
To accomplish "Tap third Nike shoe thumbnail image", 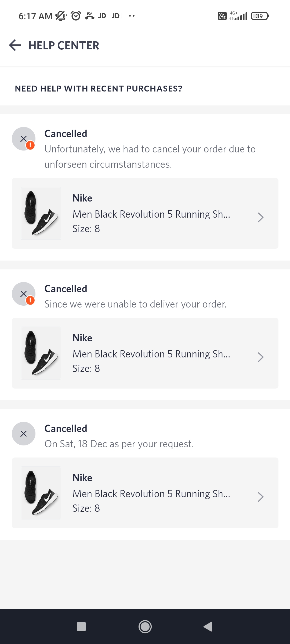I will [x=41, y=493].
